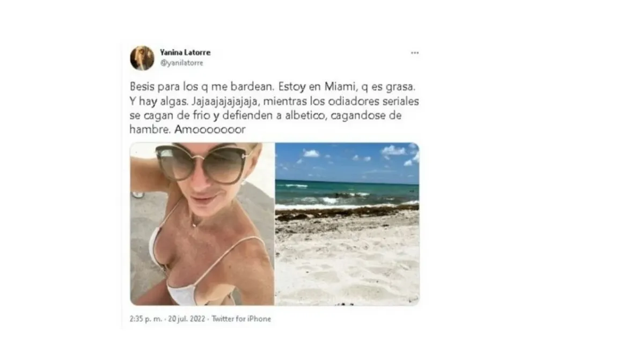The width and height of the screenshot is (644, 362).
Task: Click the white sand in the beach photo
Action: 347,263
